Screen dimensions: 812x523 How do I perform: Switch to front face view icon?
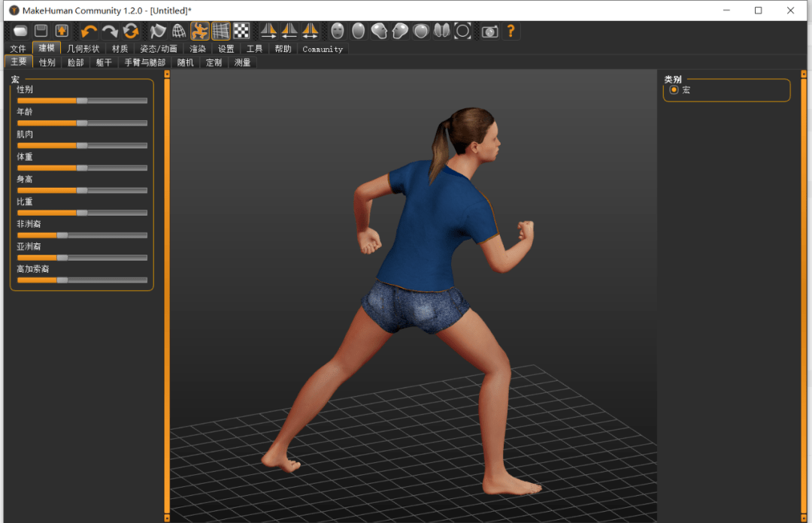[x=338, y=31]
